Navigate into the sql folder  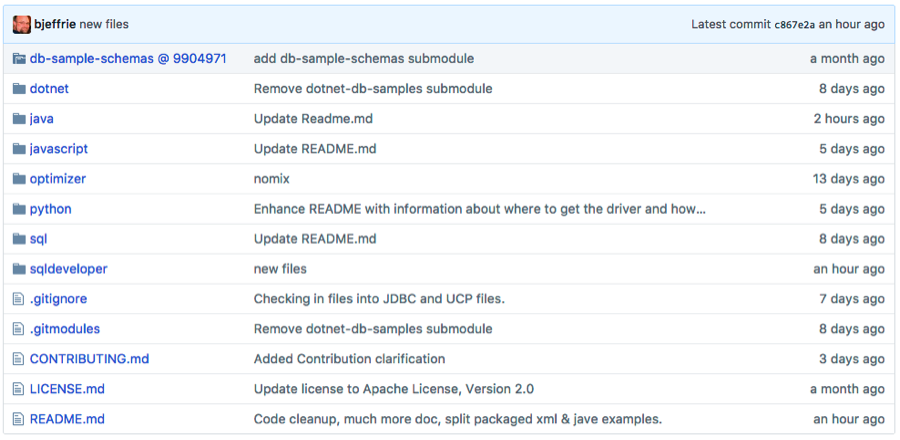point(38,239)
